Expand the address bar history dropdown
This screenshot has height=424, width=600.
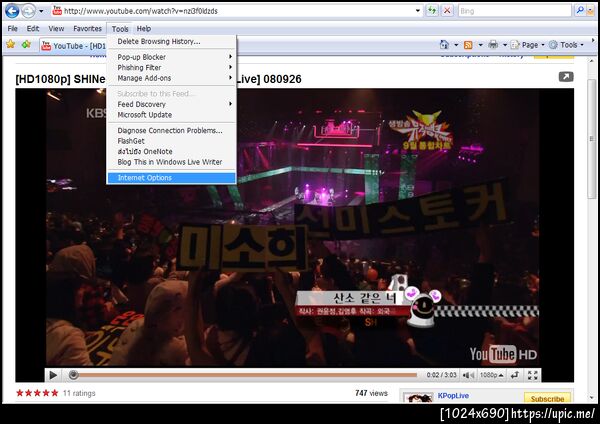418,11
